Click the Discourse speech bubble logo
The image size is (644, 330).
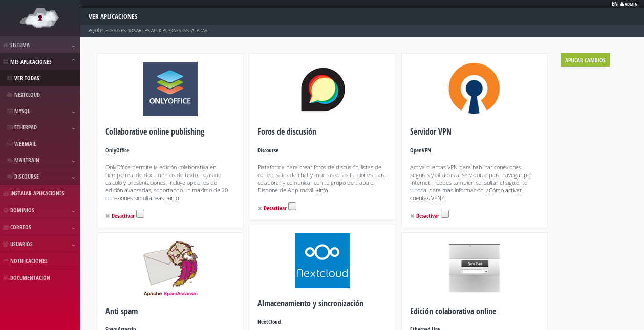click(323, 90)
